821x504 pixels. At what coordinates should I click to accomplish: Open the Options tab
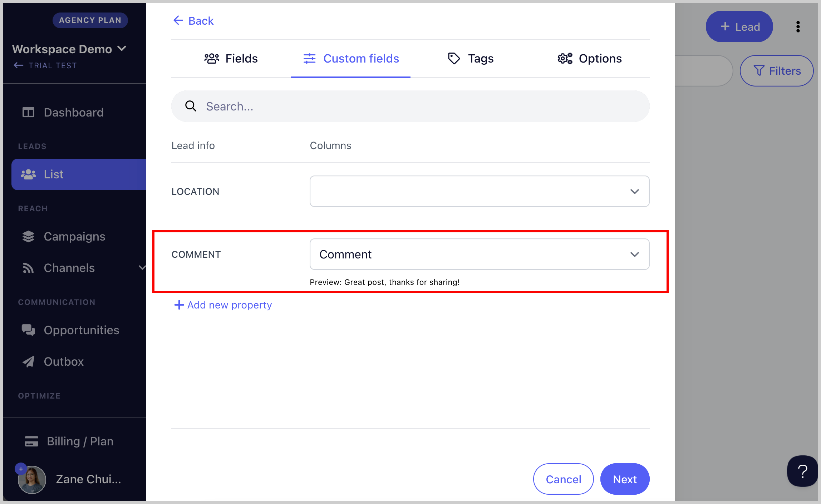point(590,58)
